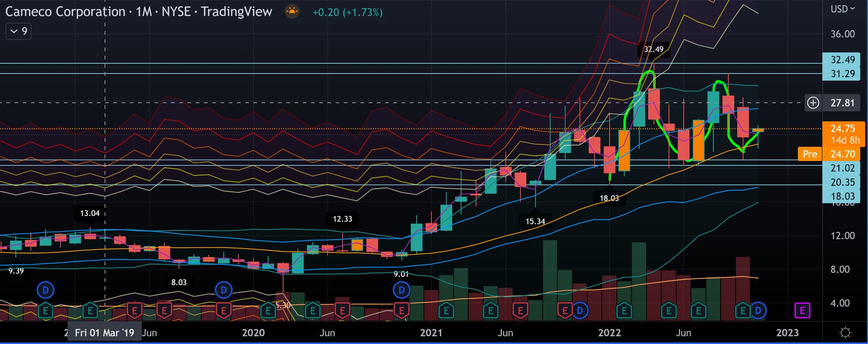Click the +0.20 (+1.73%) price change text
This screenshot has width=868, height=344.
point(347,12)
